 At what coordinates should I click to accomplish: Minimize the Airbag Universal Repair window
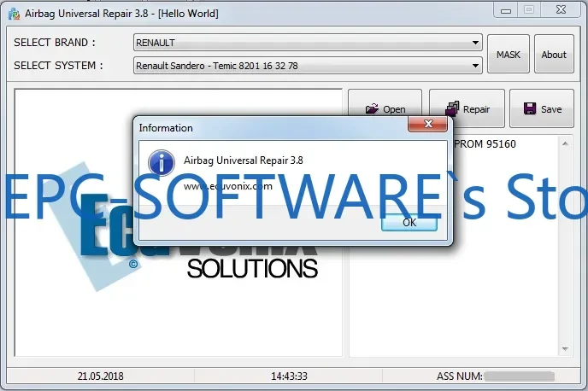506,10
